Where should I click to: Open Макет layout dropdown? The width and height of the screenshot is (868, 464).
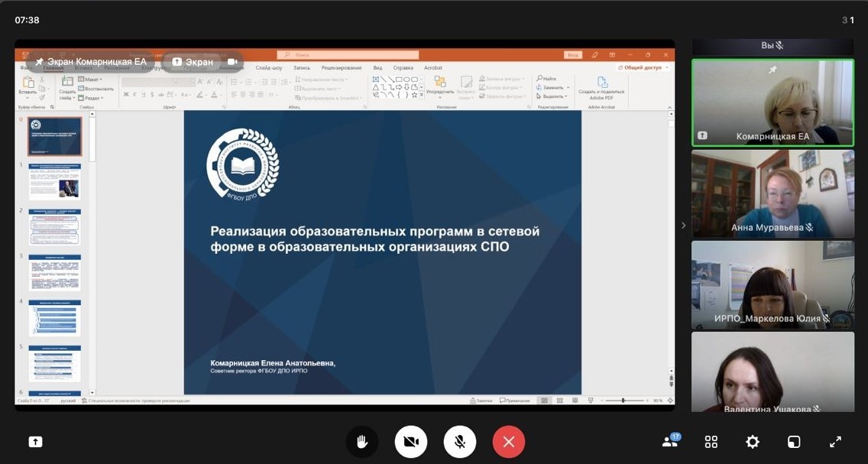point(90,79)
